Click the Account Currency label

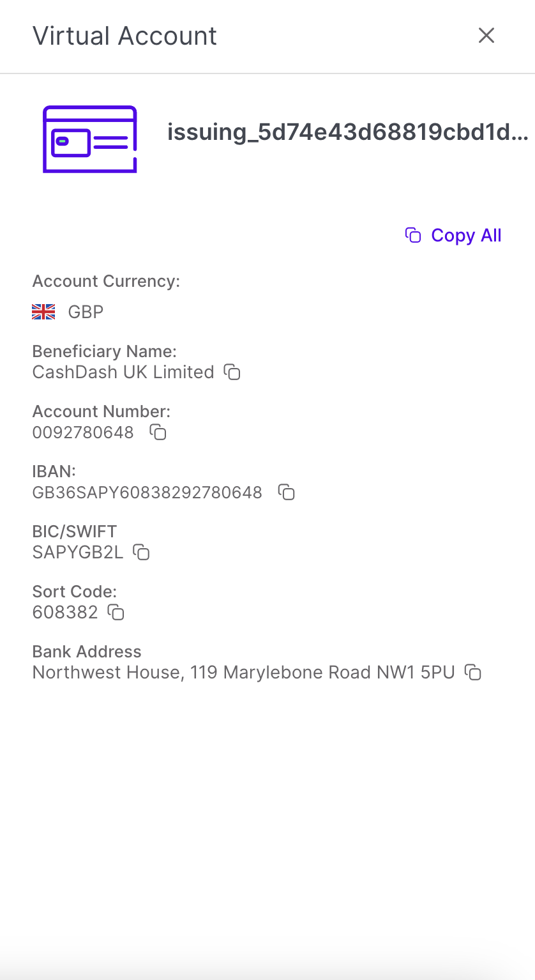click(x=106, y=281)
